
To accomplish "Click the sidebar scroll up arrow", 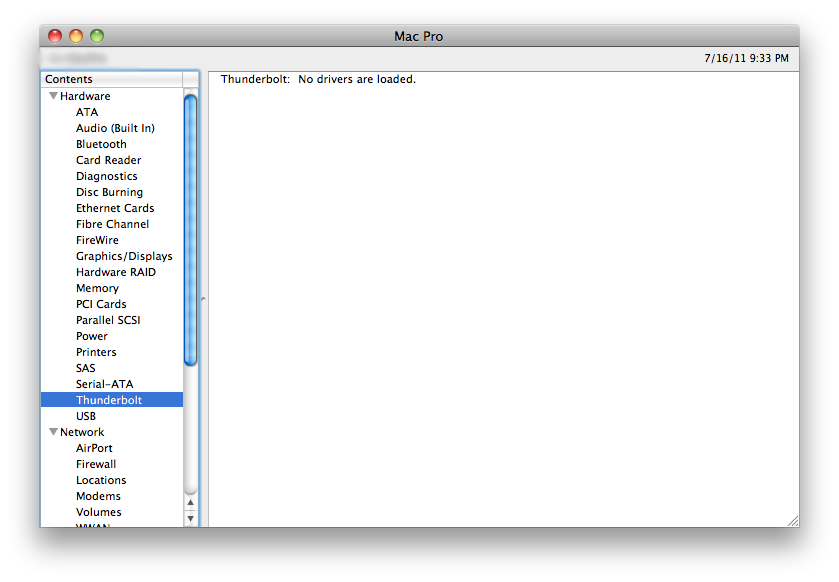I will (x=190, y=503).
